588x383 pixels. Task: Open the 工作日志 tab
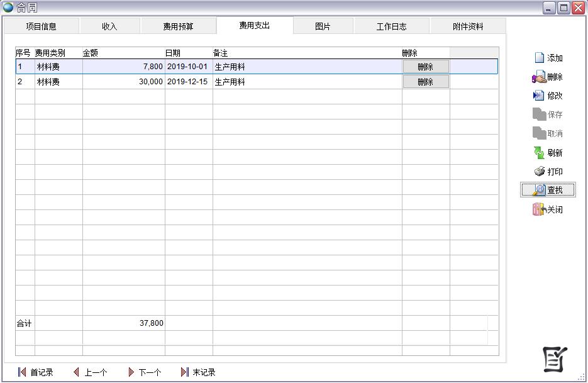coord(391,26)
